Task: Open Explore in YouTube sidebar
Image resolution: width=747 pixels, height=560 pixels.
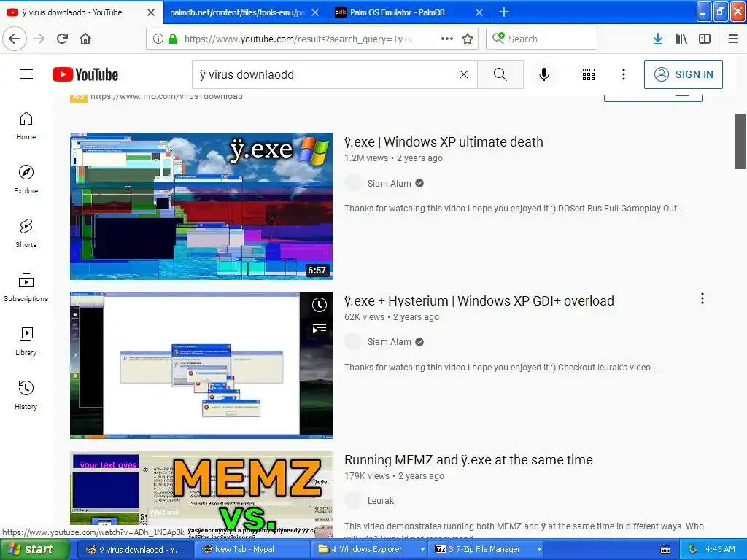Action: click(26, 179)
